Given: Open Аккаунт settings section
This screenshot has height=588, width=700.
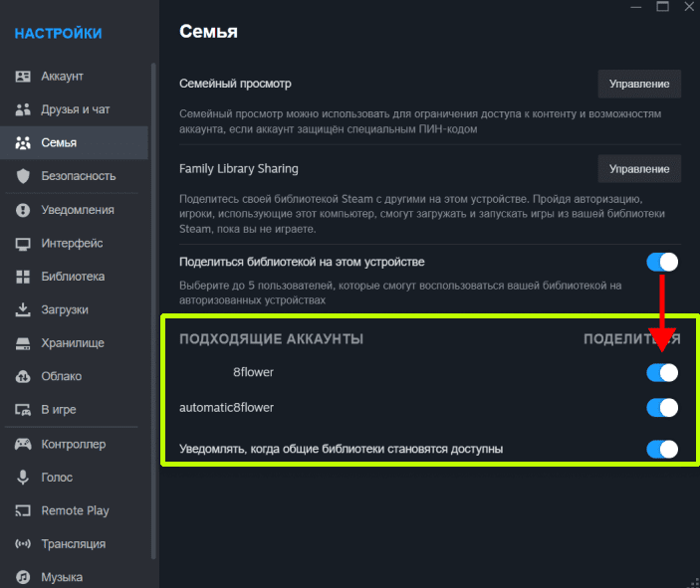Looking at the screenshot, I should (74, 77).
